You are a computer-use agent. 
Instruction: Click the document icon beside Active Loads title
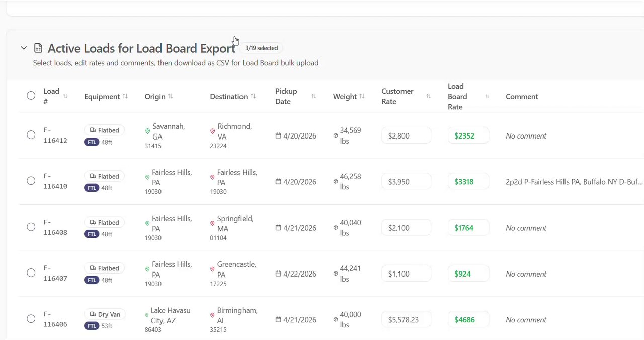coord(38,48)
